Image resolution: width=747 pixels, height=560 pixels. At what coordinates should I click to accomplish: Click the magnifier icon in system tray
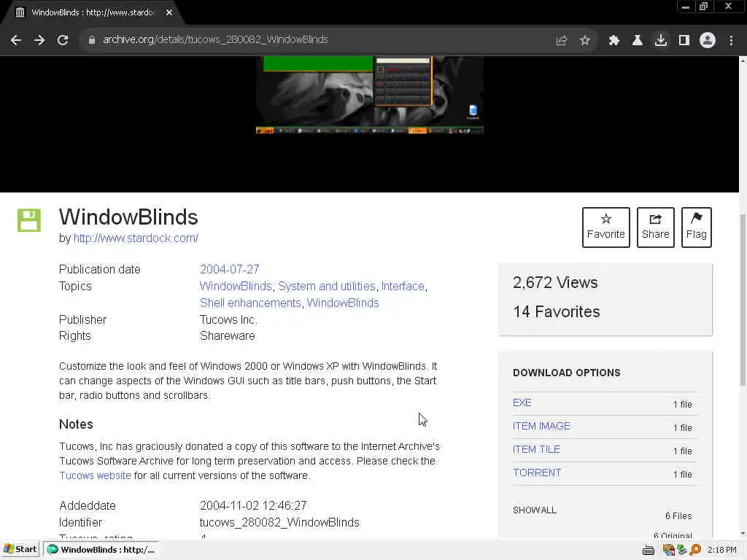[695, 550]
